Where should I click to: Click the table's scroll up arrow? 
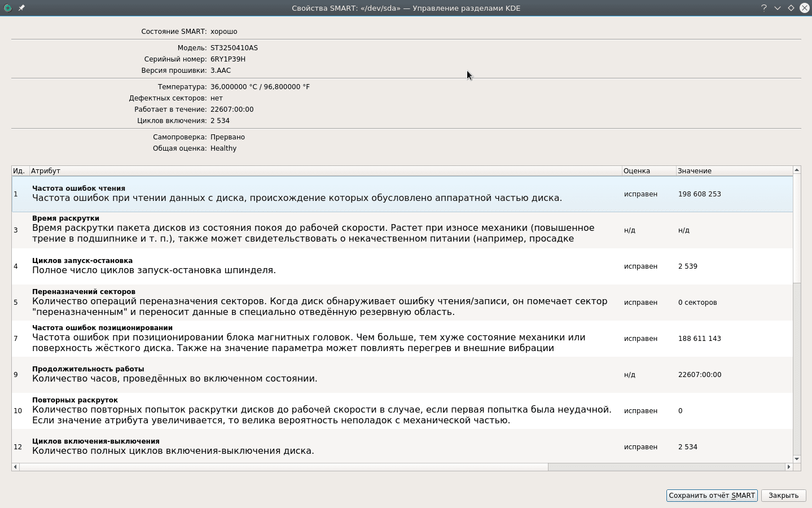(797, 170)
